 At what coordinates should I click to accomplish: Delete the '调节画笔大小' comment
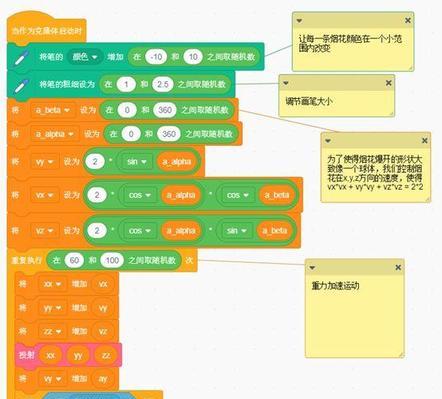coord(389,83)
